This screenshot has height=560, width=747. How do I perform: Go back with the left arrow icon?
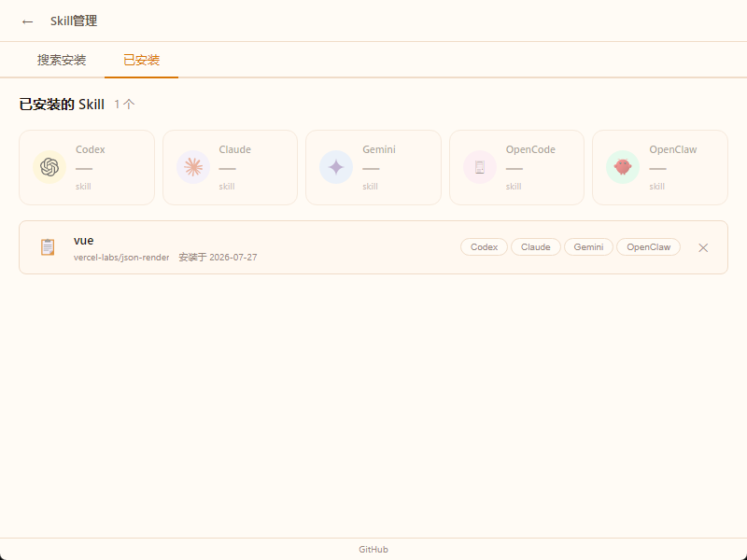tap(27, 21)
